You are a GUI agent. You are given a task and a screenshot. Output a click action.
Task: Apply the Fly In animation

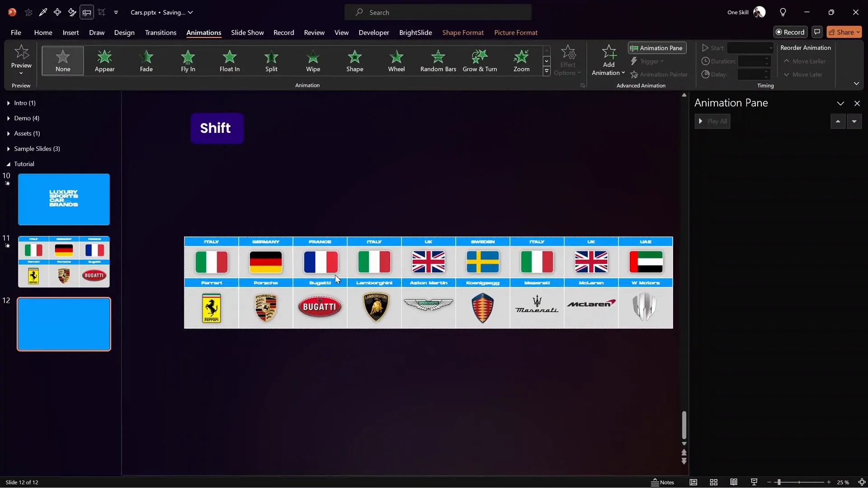tap(188, 61)
